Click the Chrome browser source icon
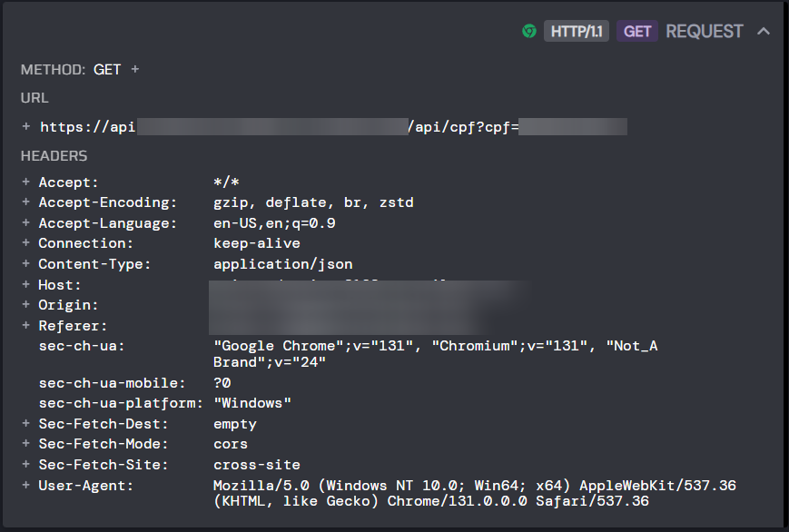 528,31
